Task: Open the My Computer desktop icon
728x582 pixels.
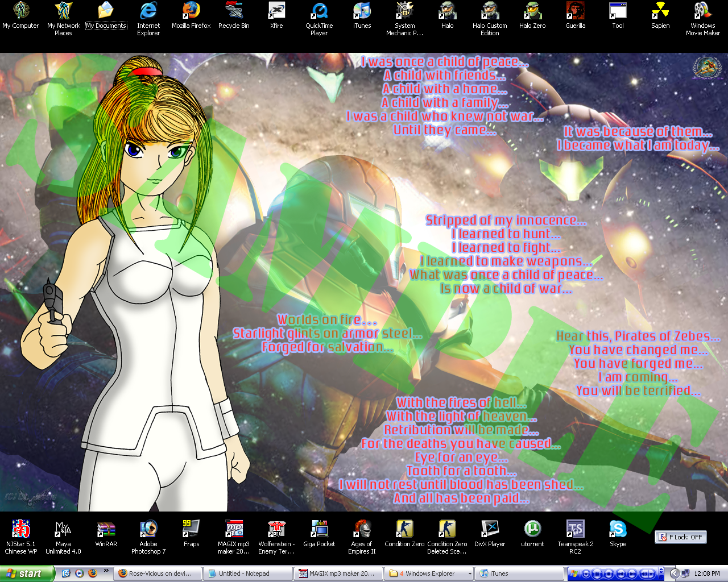Action: pos(20,16)
